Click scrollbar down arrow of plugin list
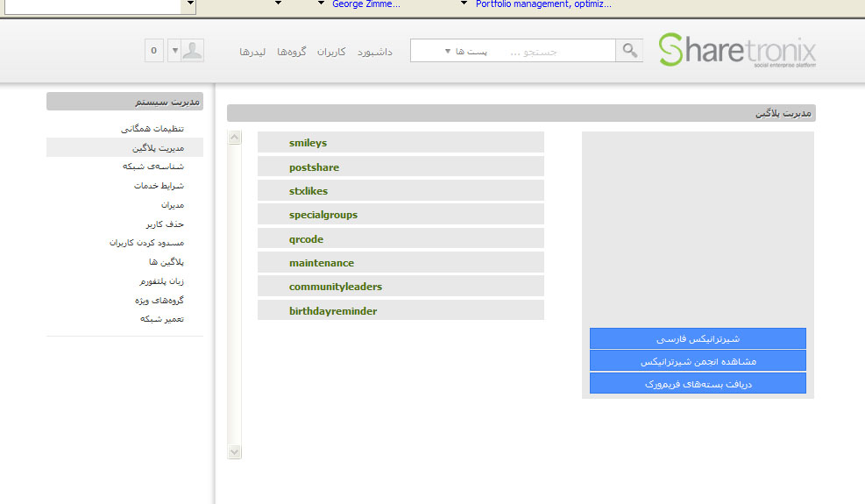This screenshot has width=865, height=504. coord(235,452)
